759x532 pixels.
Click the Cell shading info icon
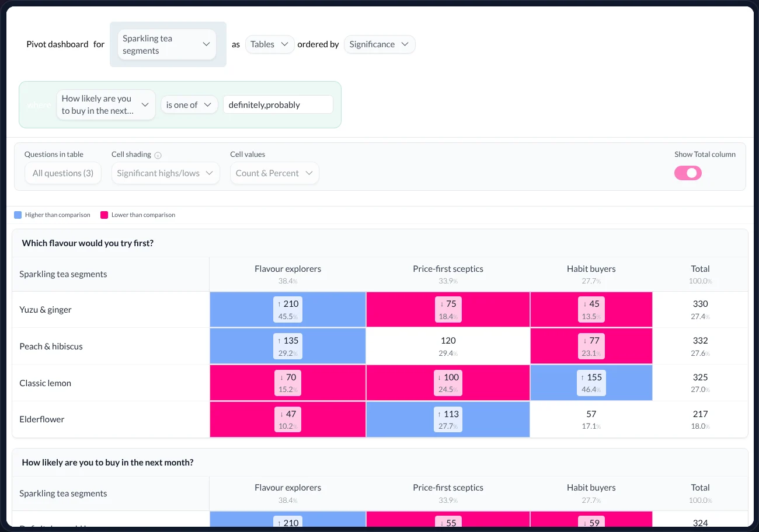point(158,155)
